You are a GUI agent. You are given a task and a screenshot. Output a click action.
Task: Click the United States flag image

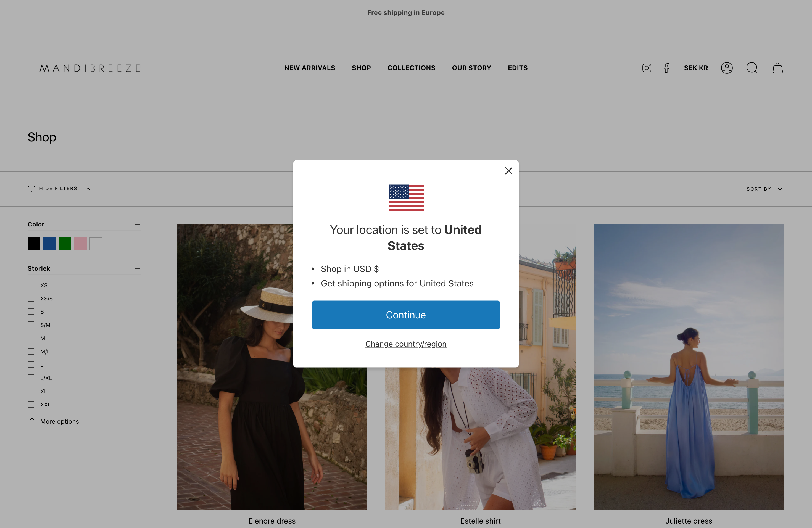click(406, 197)
